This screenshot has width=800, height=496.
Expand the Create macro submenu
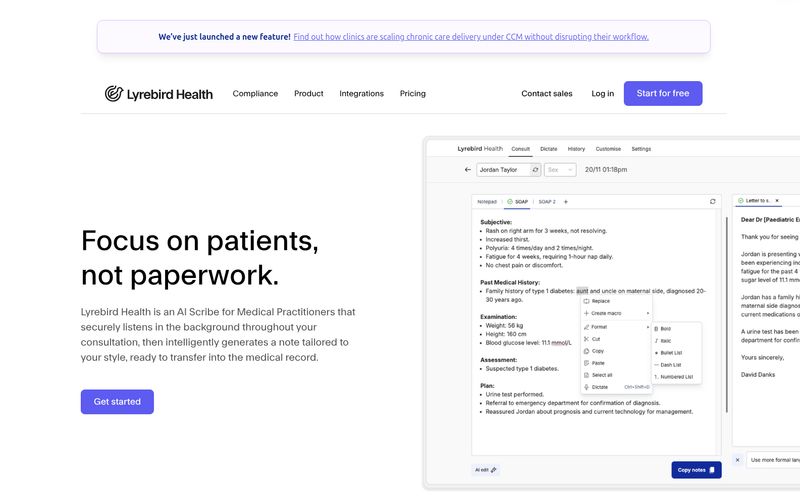pyautogui.click(x=616, y=313)
